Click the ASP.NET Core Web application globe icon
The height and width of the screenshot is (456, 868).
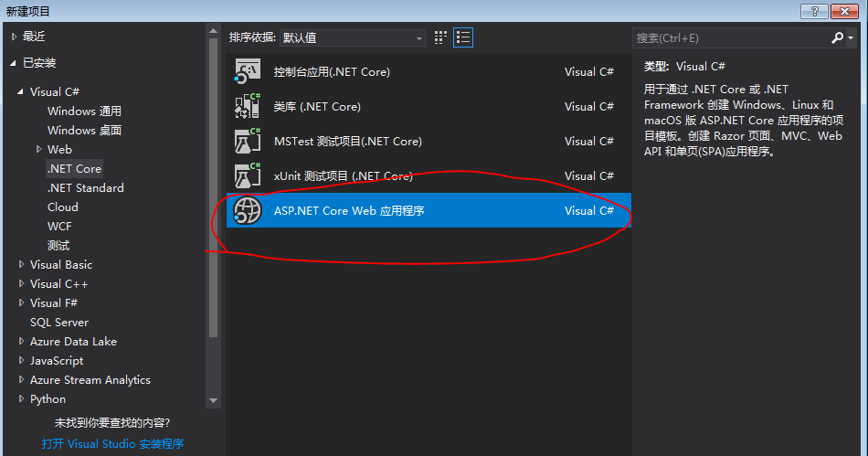[x=247, y=211]
